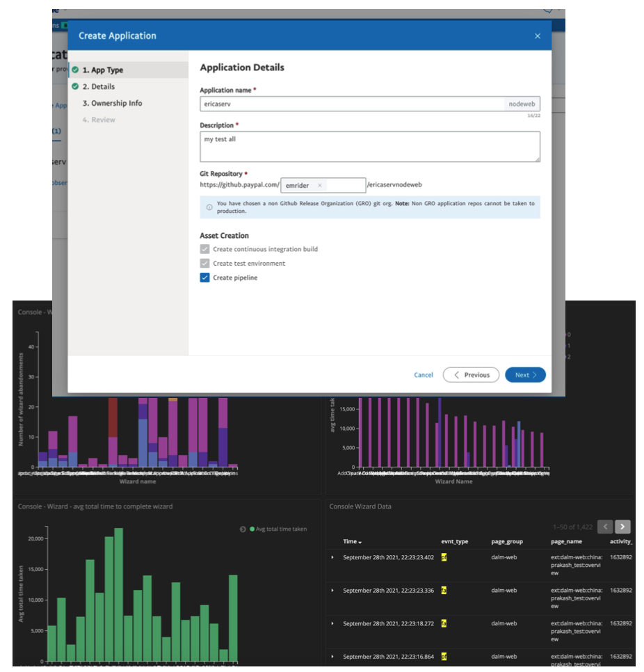This screenshot has height=672, width=644.
Task: Click the evnt_type column header
Action: point(455,542)
